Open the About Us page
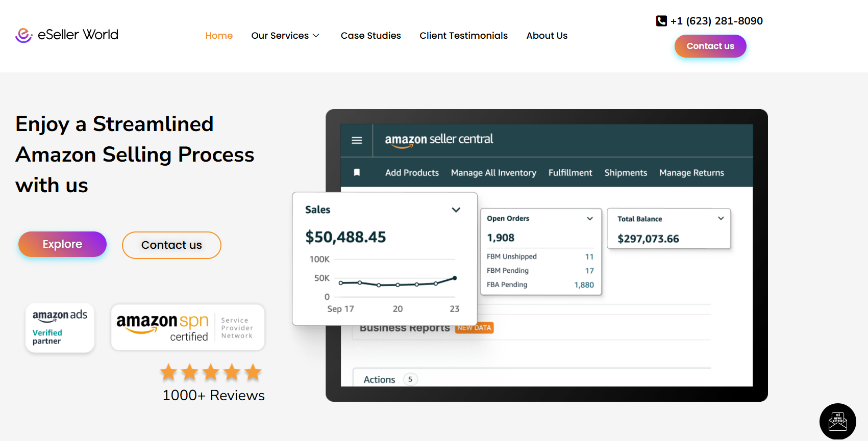868x441 pixels. click(x=547, y=36)
